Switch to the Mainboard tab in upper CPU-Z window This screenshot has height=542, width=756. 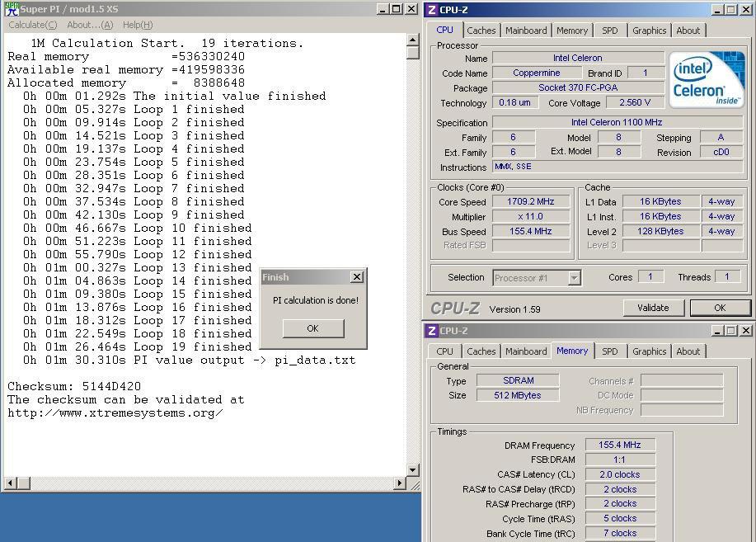click(x=526, y=31)
